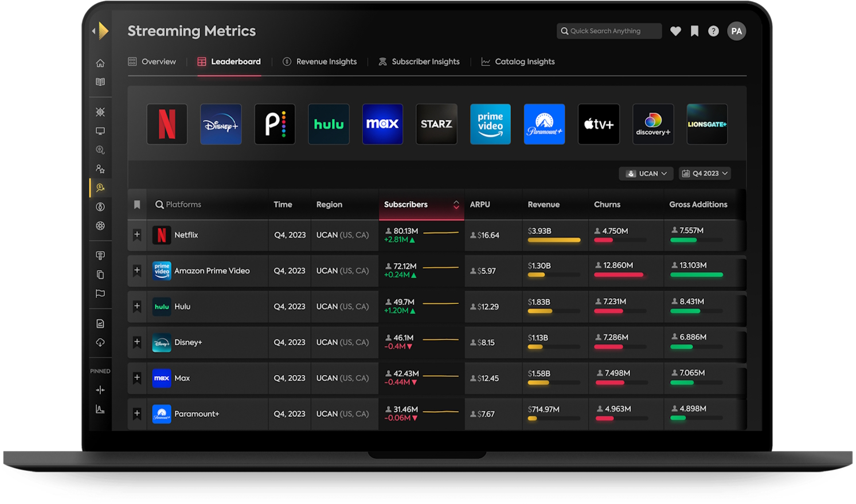Click the Amazon Prime Video row name
Screen dimensions: 856x504
pyautogui.click(x=212, y=271)
